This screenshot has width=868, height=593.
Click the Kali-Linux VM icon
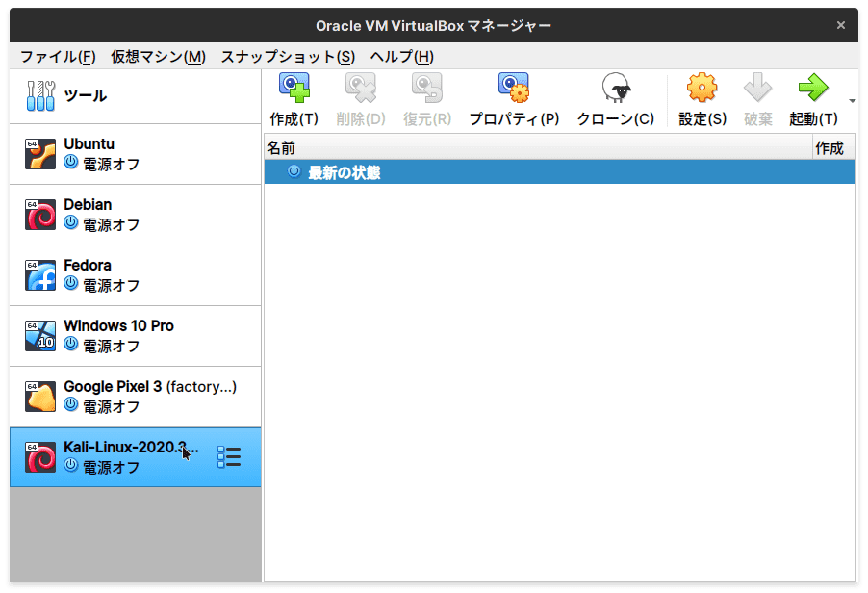(x=40, y=457)
